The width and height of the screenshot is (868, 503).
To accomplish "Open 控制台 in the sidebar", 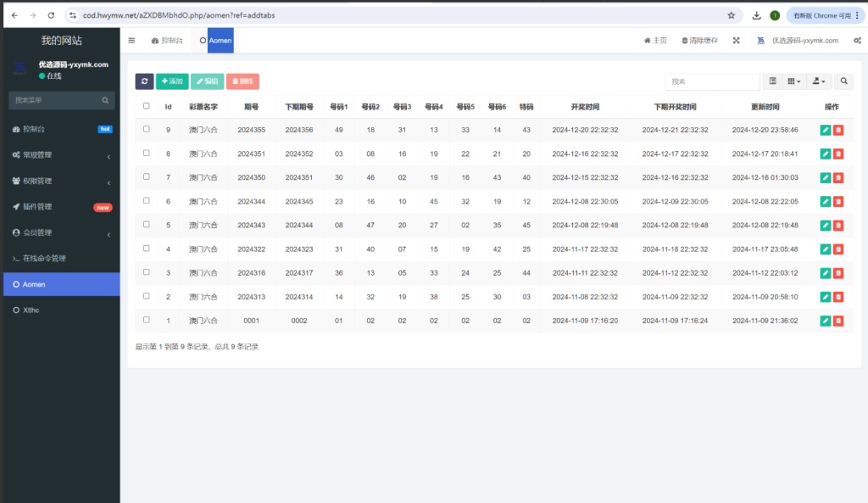I will click(x=61, y=129).
